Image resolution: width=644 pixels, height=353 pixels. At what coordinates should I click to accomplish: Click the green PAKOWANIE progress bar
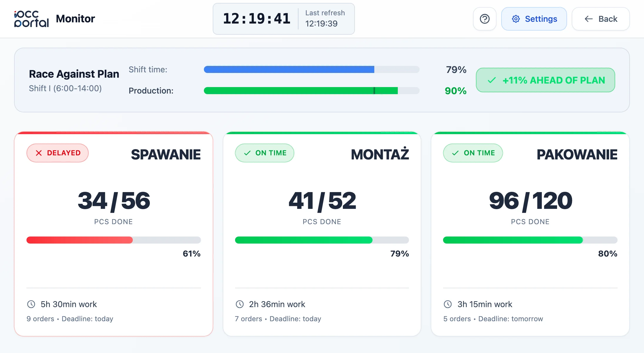click(x=530, y=240)
